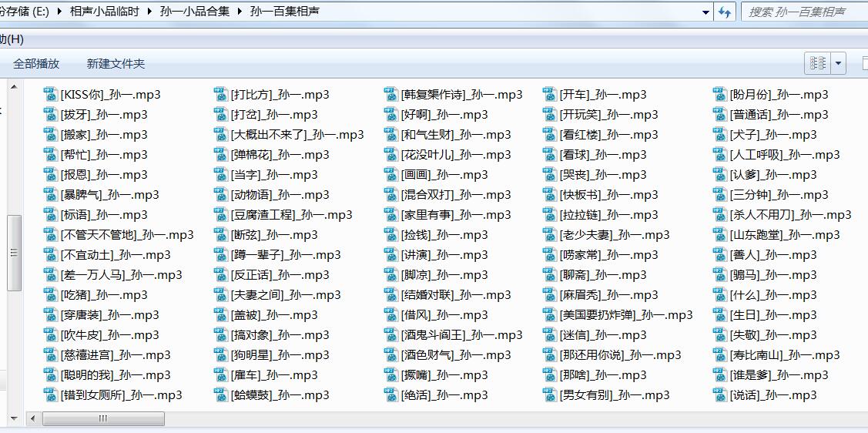Screen dimensions: 868x433
Task: Open the view options dropdown arrow
Action: (x=838, y=64)
